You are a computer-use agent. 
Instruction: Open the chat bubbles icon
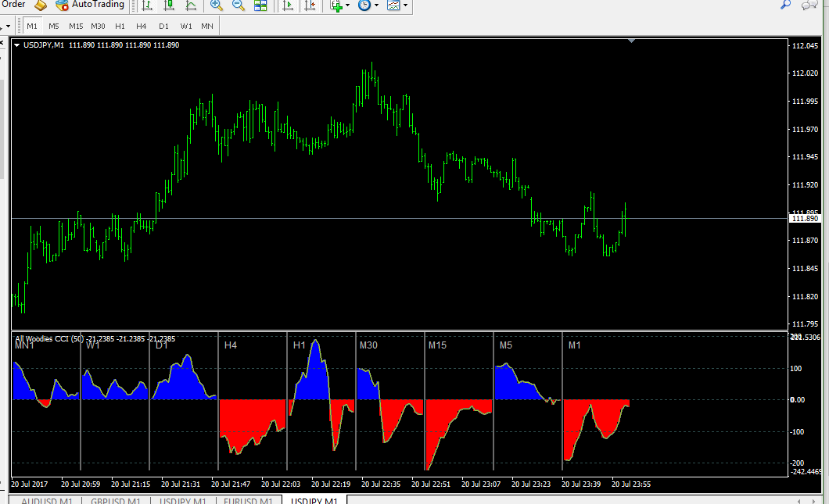[809, 5]
